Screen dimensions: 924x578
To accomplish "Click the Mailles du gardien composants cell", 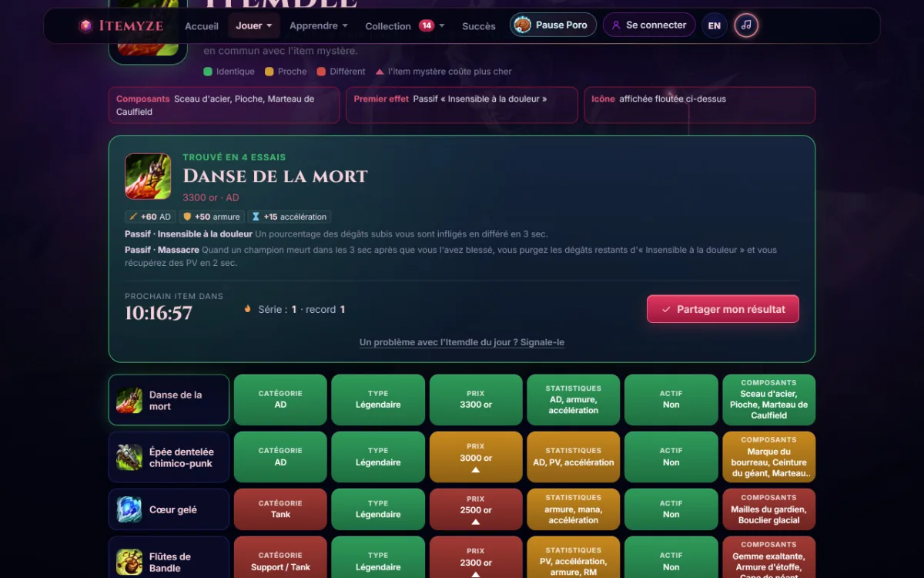I will pos(768,509).
